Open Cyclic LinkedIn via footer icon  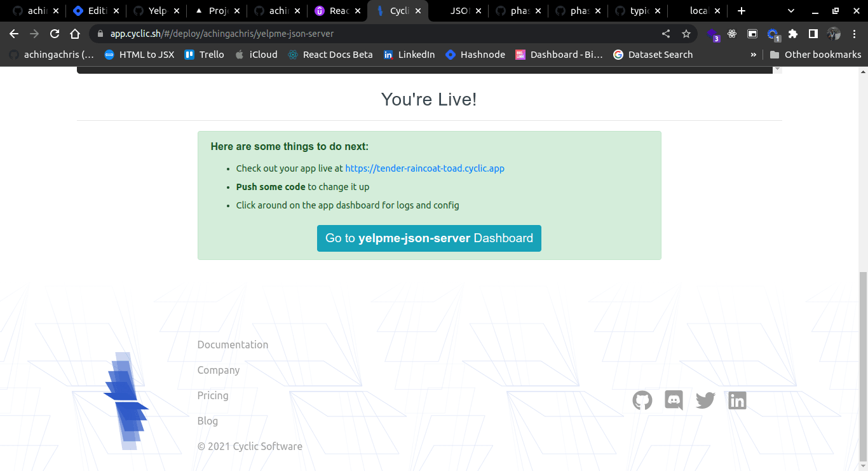pos(737,400)
